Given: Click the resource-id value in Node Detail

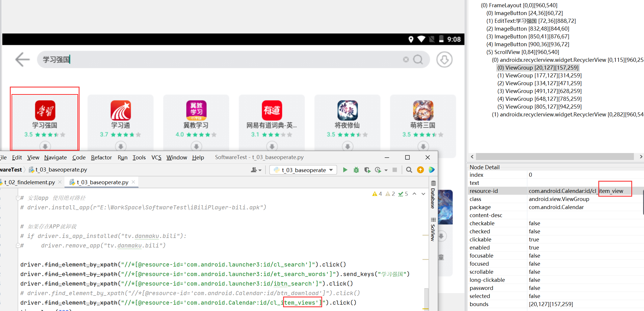Looking at the screenshot, I should pos(576,191).
